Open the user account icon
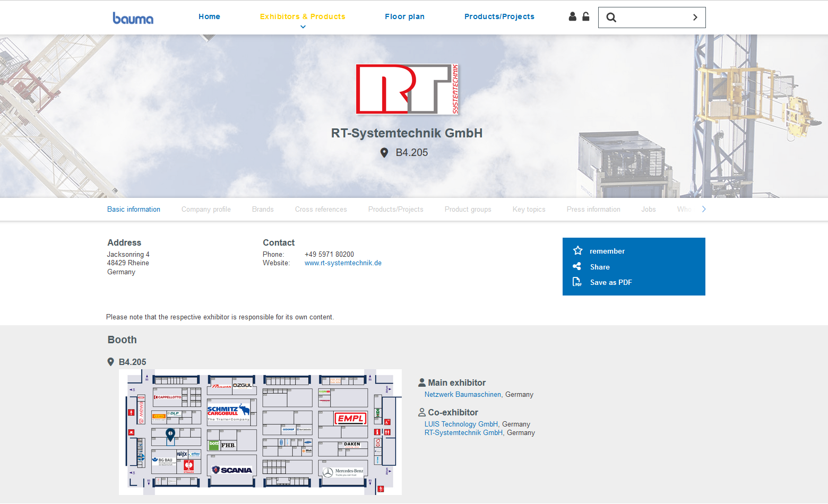Viewport: 828px width, 504px height. point(572,16)
